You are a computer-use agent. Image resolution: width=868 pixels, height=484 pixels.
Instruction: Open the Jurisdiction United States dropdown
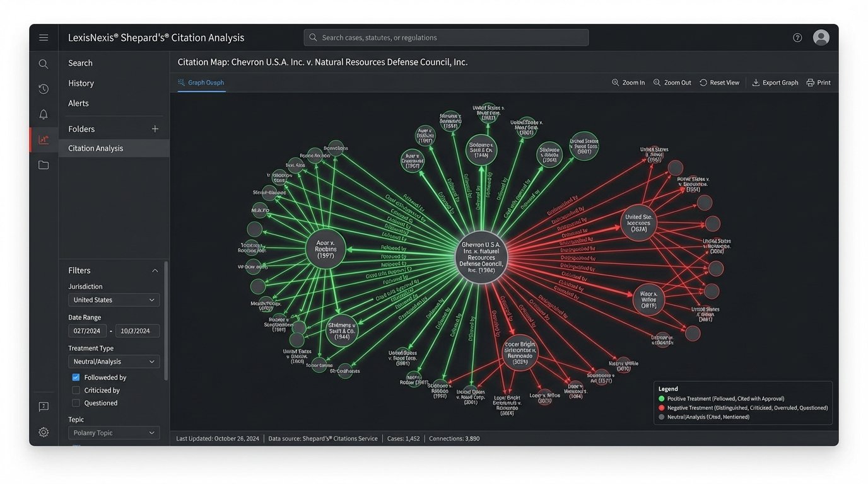point(114,299)
